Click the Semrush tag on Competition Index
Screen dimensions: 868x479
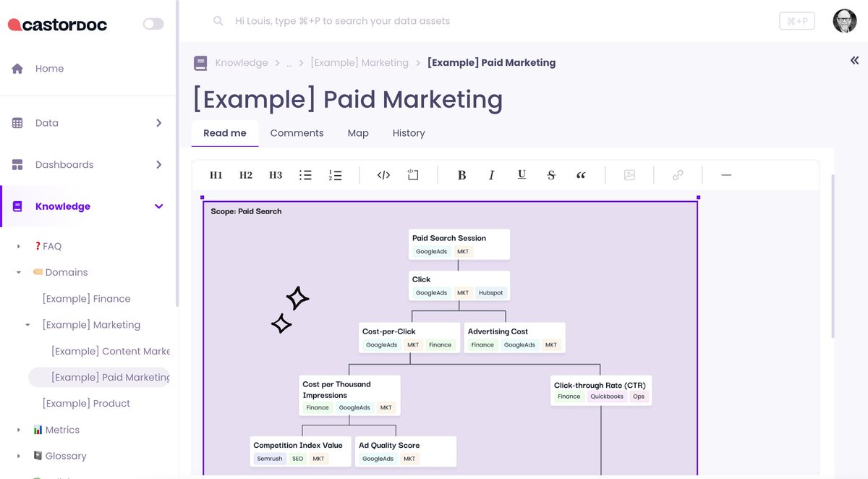tap(270, 459)
